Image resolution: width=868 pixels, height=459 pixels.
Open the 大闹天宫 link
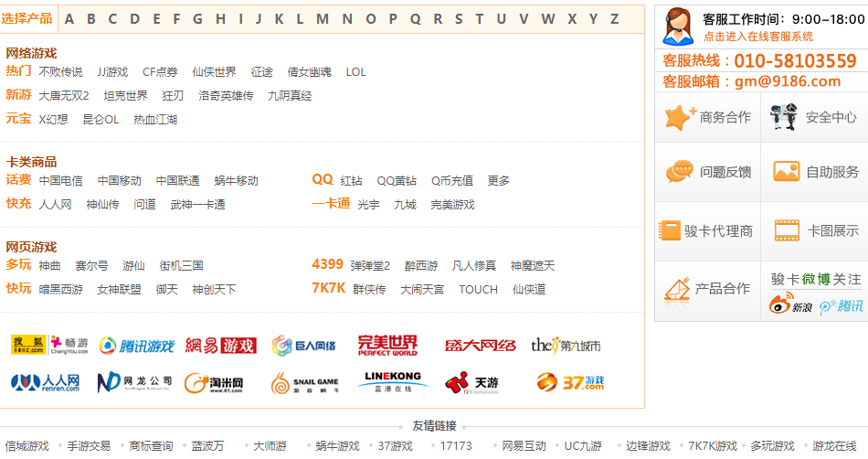pos(422,290)
